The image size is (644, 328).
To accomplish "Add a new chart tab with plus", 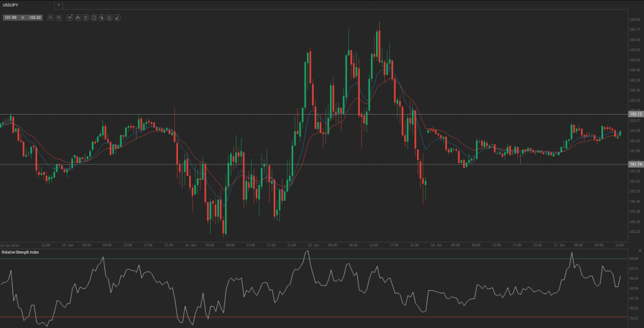I will tap(58, 4).
